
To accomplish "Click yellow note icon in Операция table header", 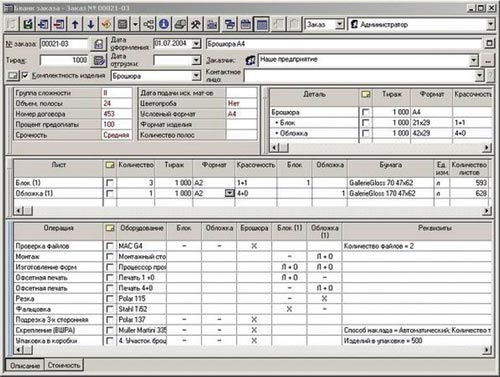I will click(110, 228).
